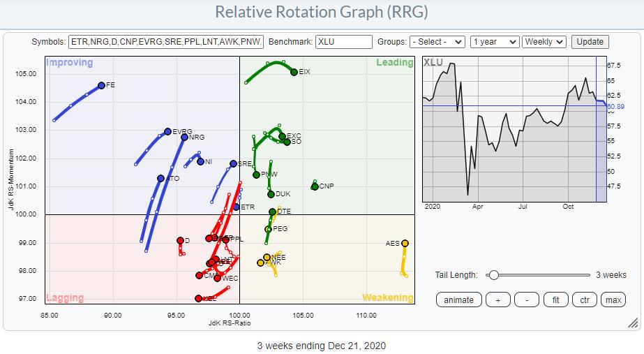Click the EVRG data point marker

(x=167, y=131)
